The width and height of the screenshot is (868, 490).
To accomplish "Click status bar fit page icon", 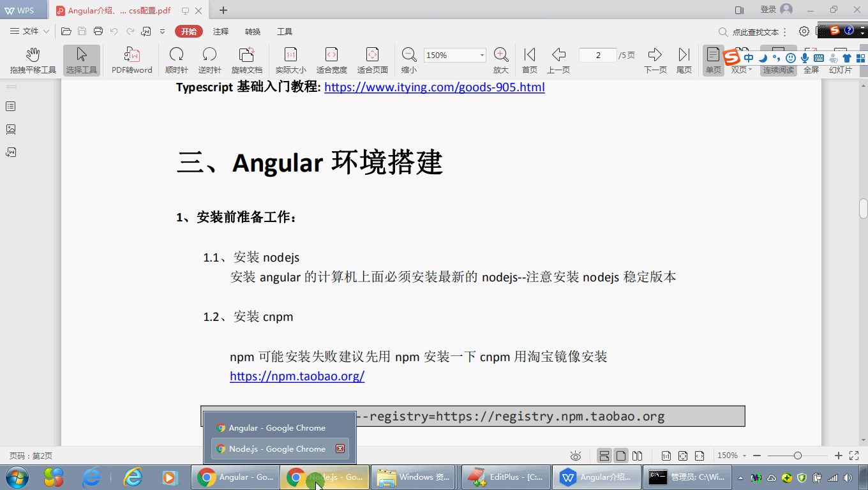I will point(683,456).
